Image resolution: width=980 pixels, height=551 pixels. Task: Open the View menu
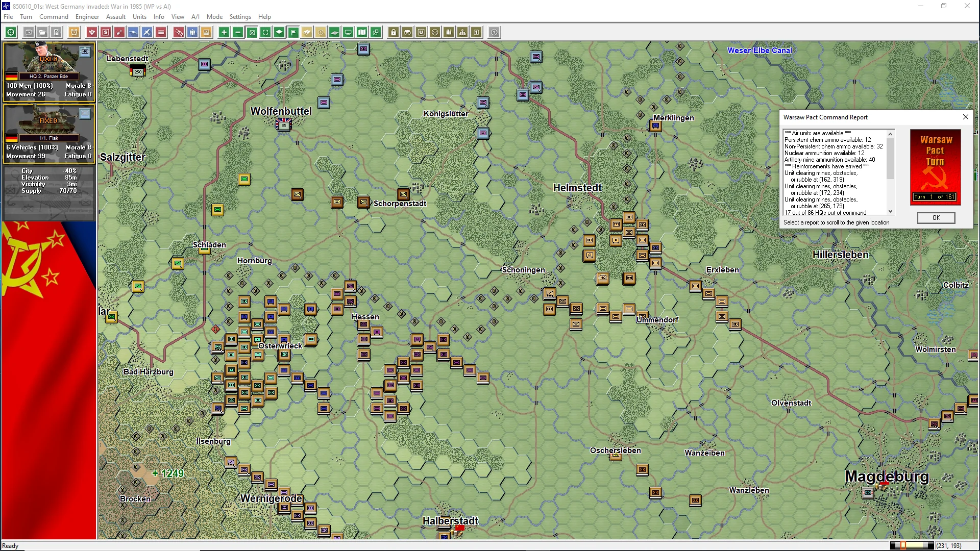(178, 16)
